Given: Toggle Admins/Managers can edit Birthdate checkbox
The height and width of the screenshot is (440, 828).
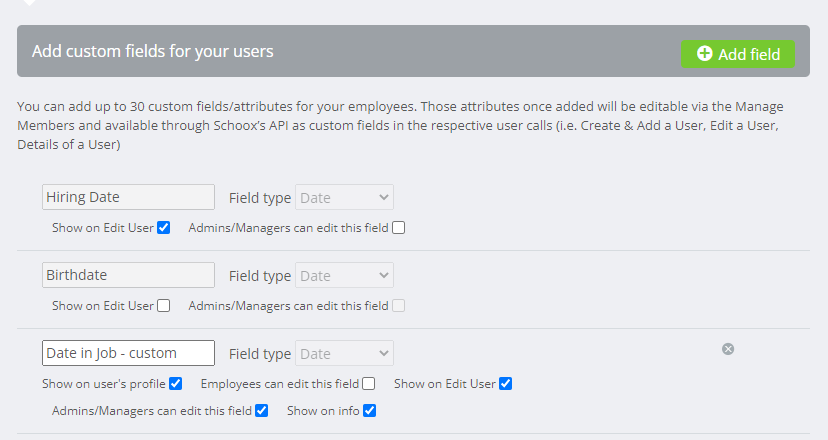Looking at the screenshot, I should point(399,306).
